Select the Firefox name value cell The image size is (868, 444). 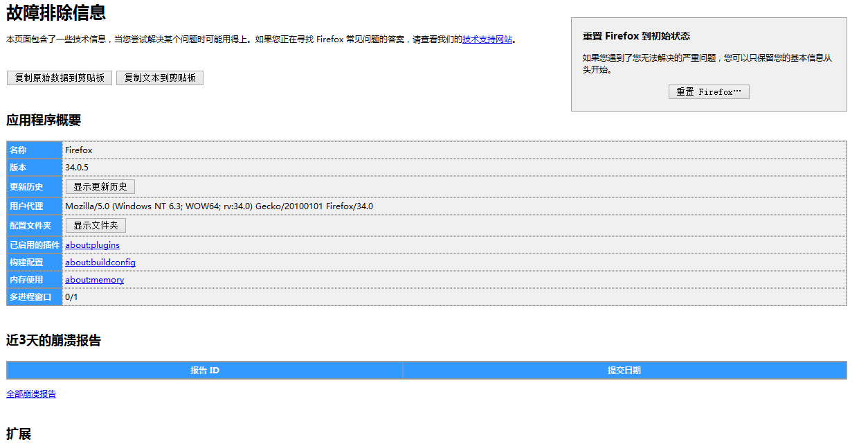pos(454,150)
